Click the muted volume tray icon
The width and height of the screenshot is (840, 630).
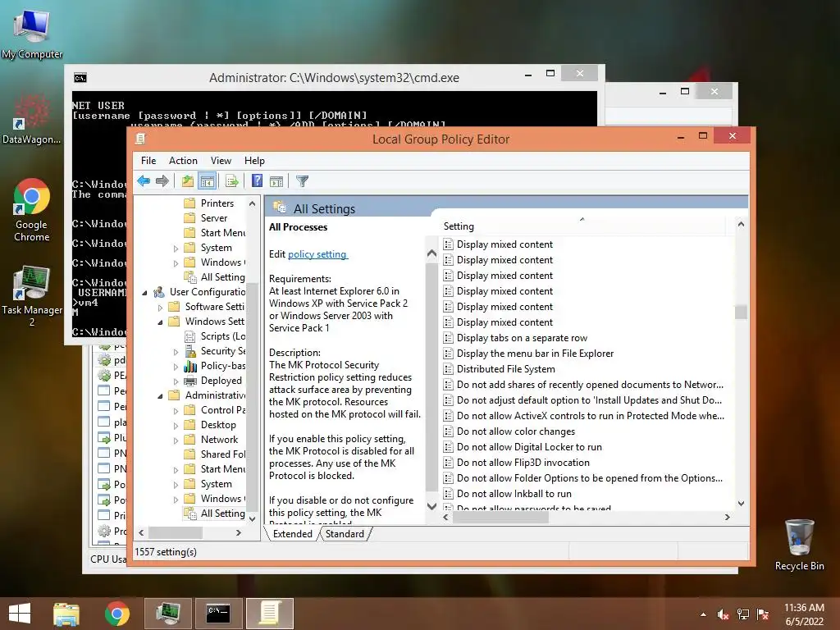tap(724, 614)
